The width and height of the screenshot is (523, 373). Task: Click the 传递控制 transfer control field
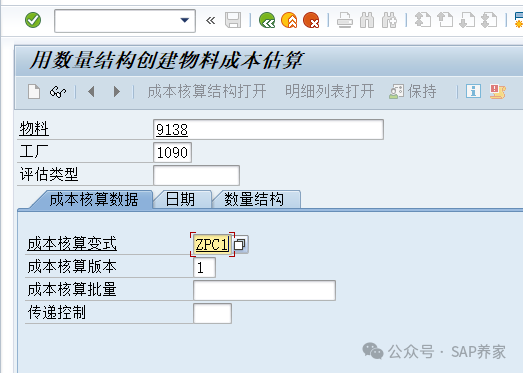click(x=212, y=313)
